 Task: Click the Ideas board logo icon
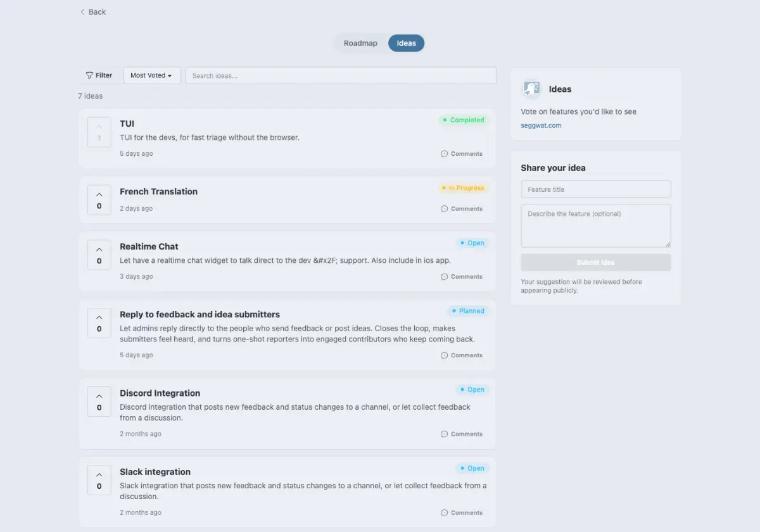531,89
